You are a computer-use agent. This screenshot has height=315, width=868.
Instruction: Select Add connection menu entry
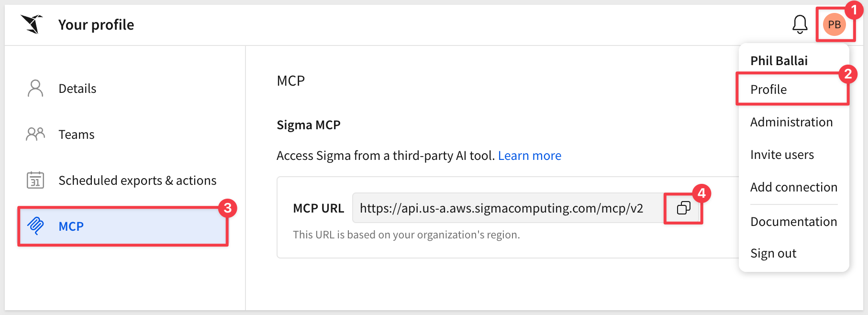point(792,187)
